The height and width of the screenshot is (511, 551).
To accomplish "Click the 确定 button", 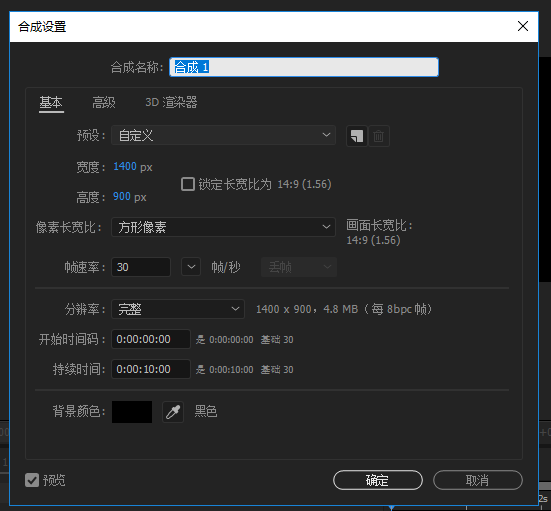I will coord(378,480).
